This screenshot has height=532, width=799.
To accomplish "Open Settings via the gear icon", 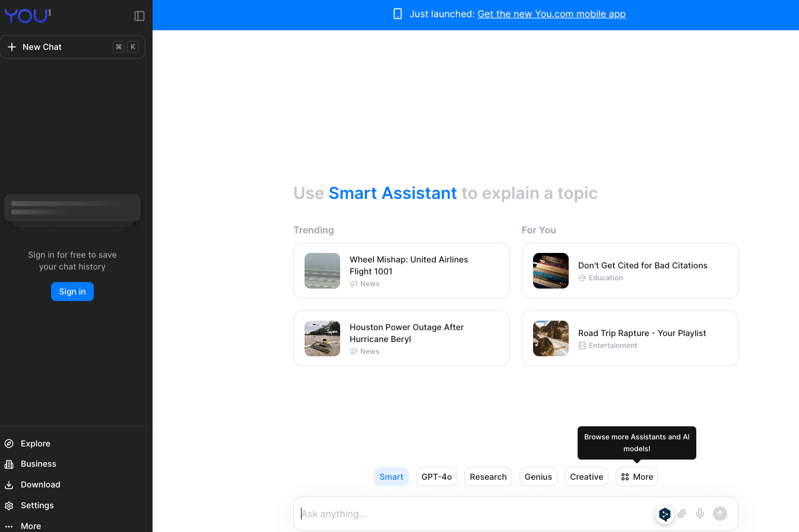I will coord(8,505).
